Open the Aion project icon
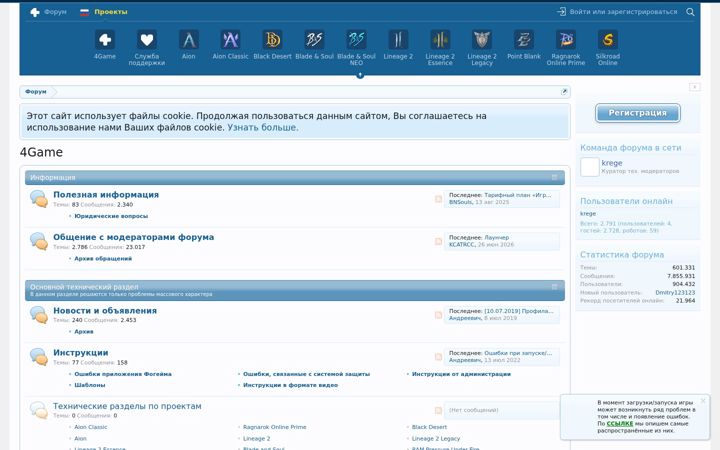 [x=189, y=39]
